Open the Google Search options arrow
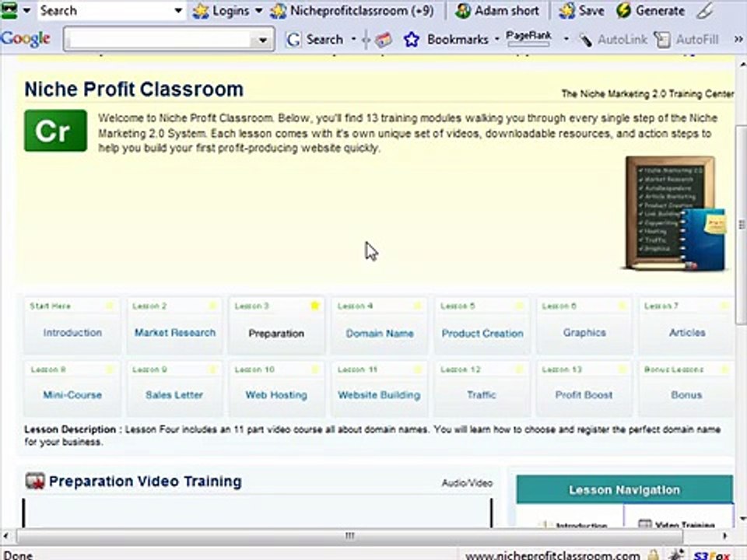 [353, 40]
